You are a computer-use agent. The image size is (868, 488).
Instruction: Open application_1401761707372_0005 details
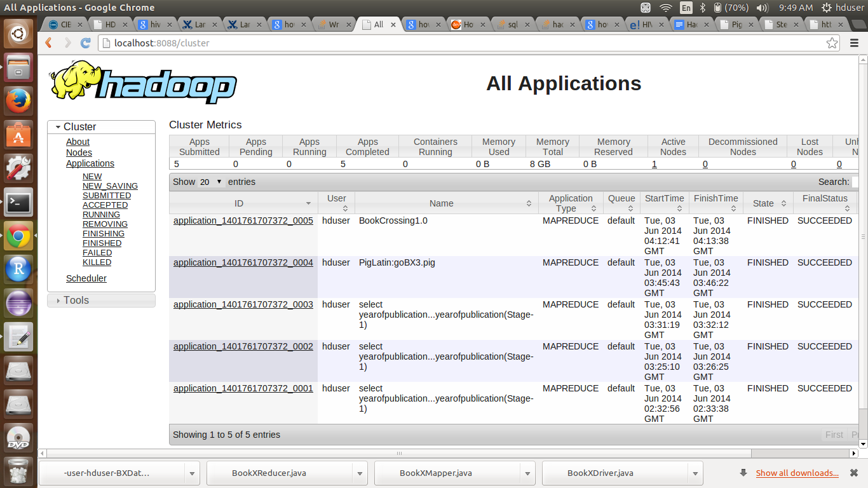tap(243, 220)
